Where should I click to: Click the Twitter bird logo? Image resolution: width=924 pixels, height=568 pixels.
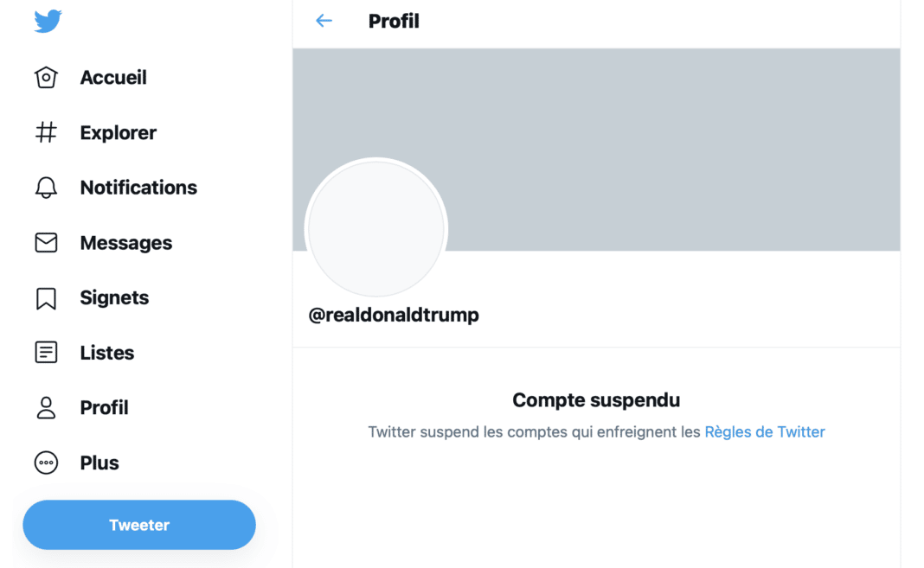pyautogui.click(x=48, y=22)
